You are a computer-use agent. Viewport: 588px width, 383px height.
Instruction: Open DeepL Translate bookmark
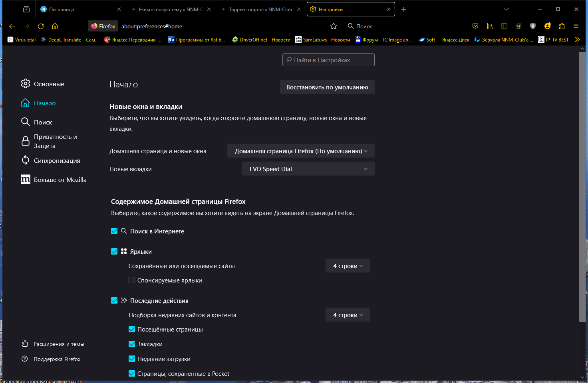point(70,39)
